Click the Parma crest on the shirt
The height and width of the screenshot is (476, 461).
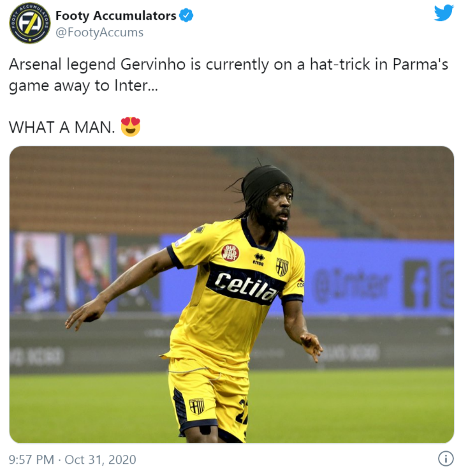[282, 267]
